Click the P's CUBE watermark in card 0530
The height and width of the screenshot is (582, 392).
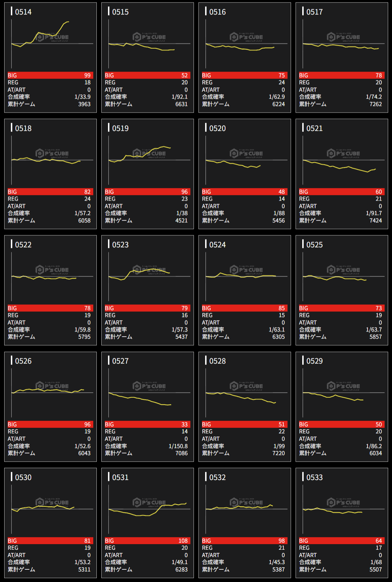coord(52,502)
